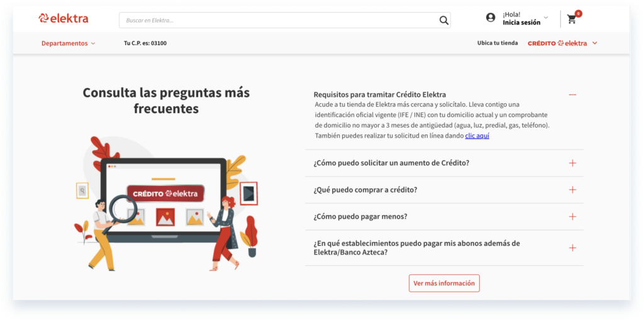Click the Buscar en Elektra search field
The width and height of the screenshot is (644, 320).
point(277,20)
